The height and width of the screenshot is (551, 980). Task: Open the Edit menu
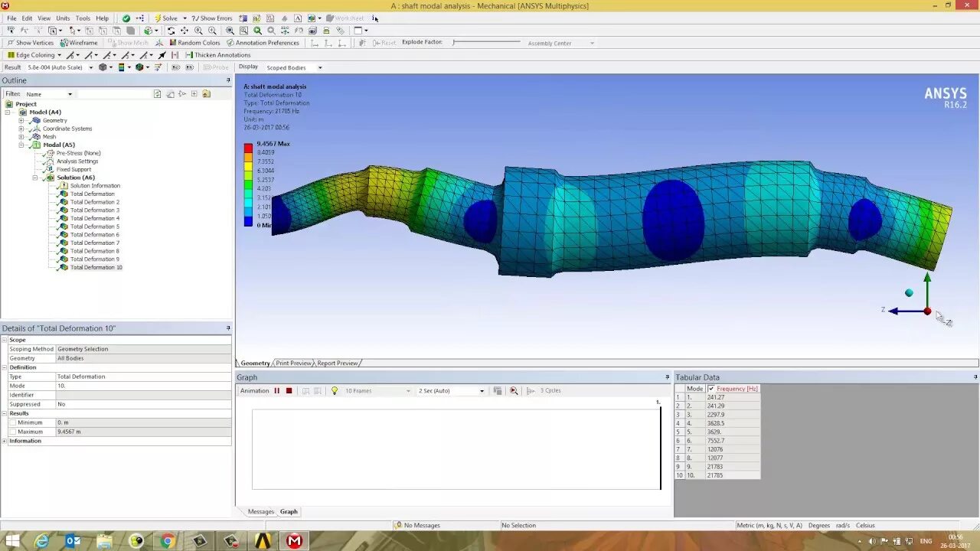click(x=28, y=18)
